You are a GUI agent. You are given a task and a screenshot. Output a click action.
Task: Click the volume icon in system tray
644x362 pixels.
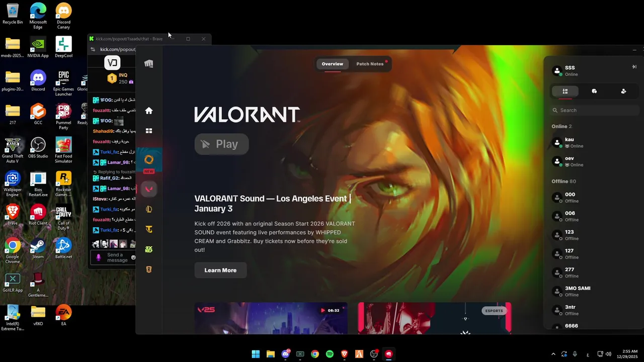(x=609, y=354)
